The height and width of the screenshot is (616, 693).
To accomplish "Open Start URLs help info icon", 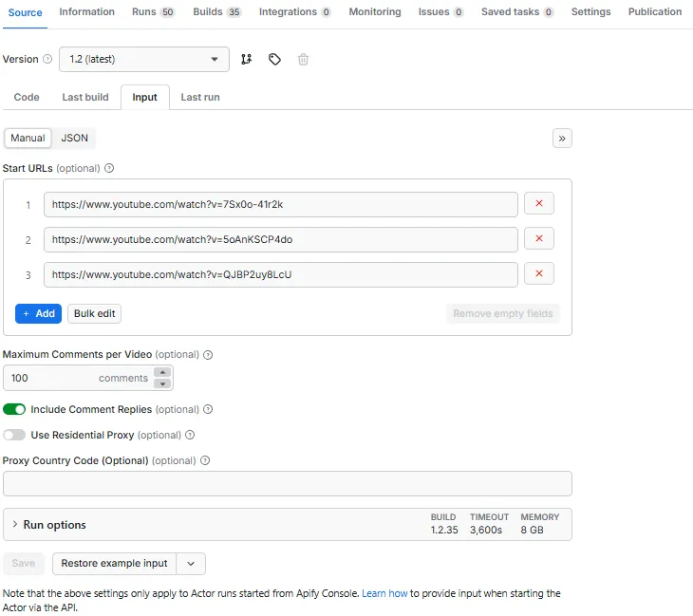I will click(x=109, y=168).
